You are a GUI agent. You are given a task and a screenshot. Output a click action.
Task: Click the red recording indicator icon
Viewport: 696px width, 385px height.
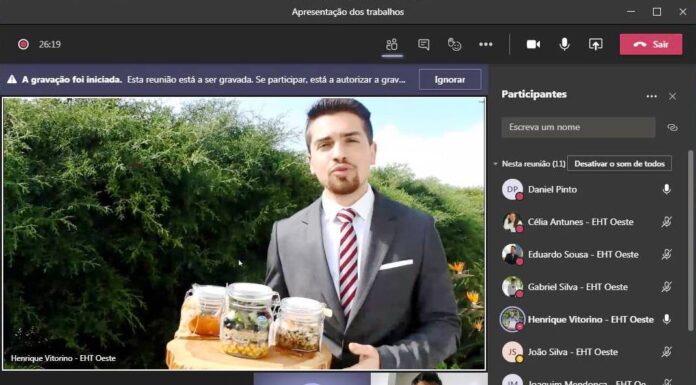pos(23,44)
